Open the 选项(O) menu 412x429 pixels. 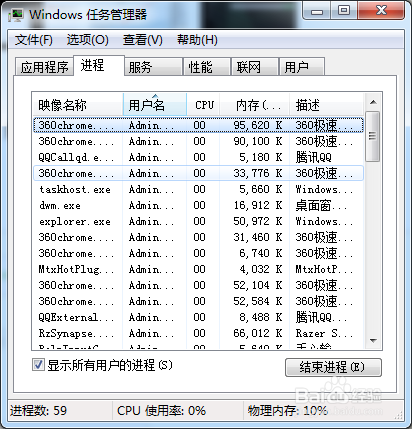[x=87, y=40]
